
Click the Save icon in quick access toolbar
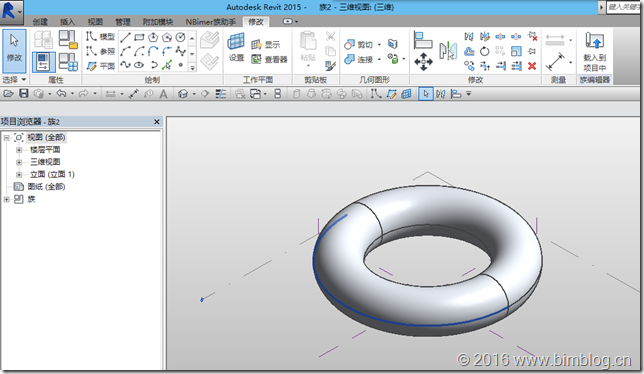tap(24, 94)
